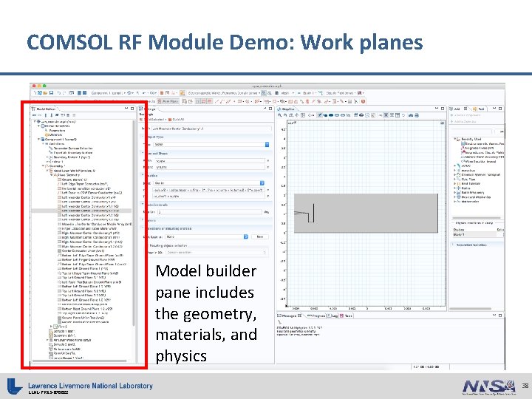
Task: Click the Model Builder horizontal scrollbar
Action: click(80, 361)
